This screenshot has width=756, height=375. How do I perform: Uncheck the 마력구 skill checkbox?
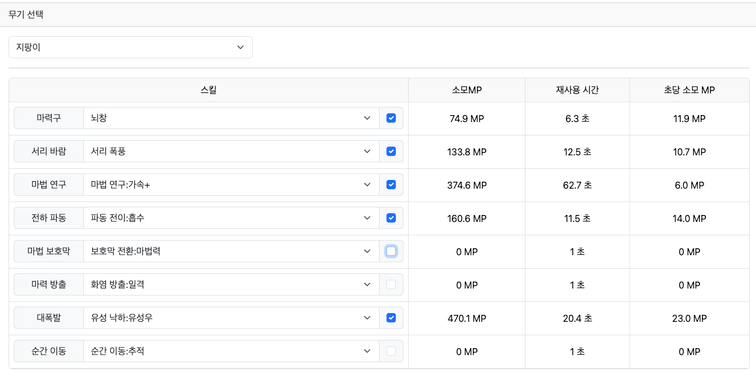(x=391, y=118)
